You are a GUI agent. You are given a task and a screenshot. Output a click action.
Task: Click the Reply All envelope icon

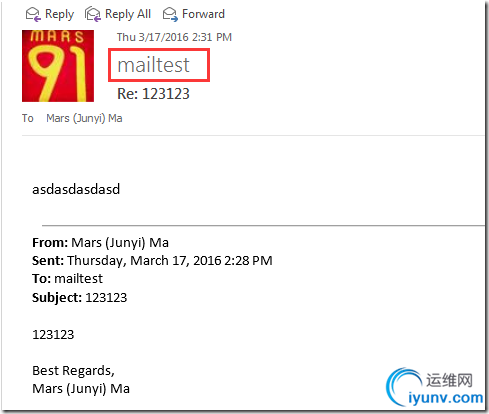coord(93,14)
